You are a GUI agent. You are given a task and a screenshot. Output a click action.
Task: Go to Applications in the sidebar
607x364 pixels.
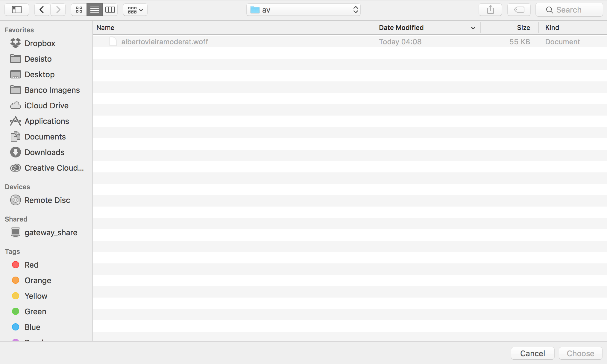click(x=47, y=121)
